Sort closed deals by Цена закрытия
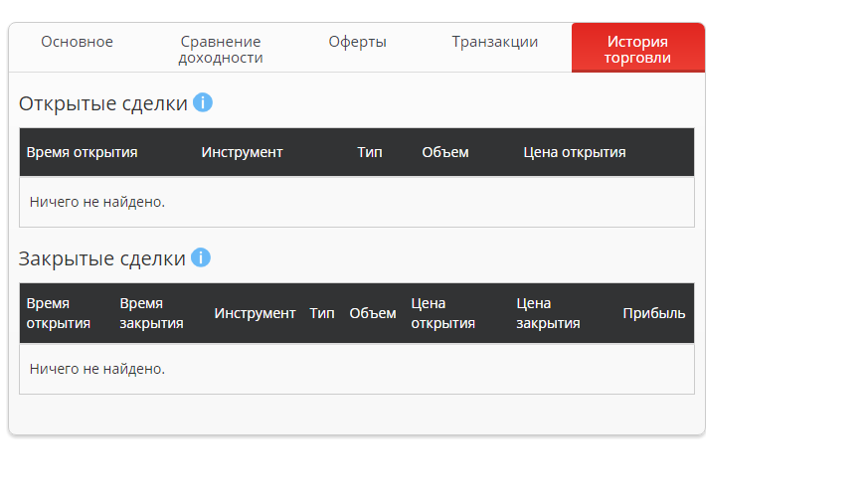The width and height of the screenshot is (867, 504). (x=548, y=313)
